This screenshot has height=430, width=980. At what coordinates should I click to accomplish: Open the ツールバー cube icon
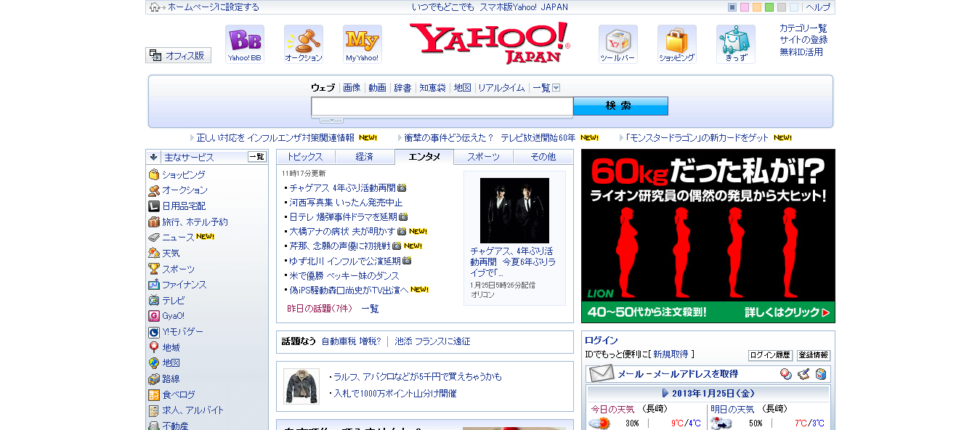pos(618,44)
